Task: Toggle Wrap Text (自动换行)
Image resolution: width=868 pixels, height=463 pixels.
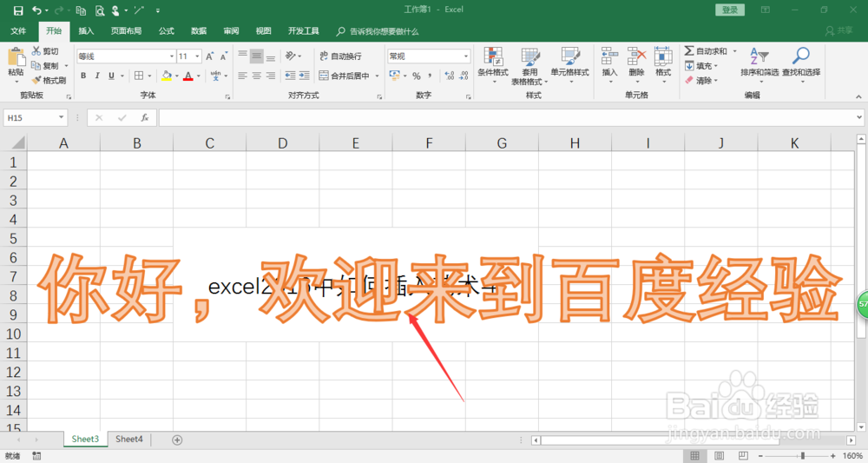Action: pos(340,56)
